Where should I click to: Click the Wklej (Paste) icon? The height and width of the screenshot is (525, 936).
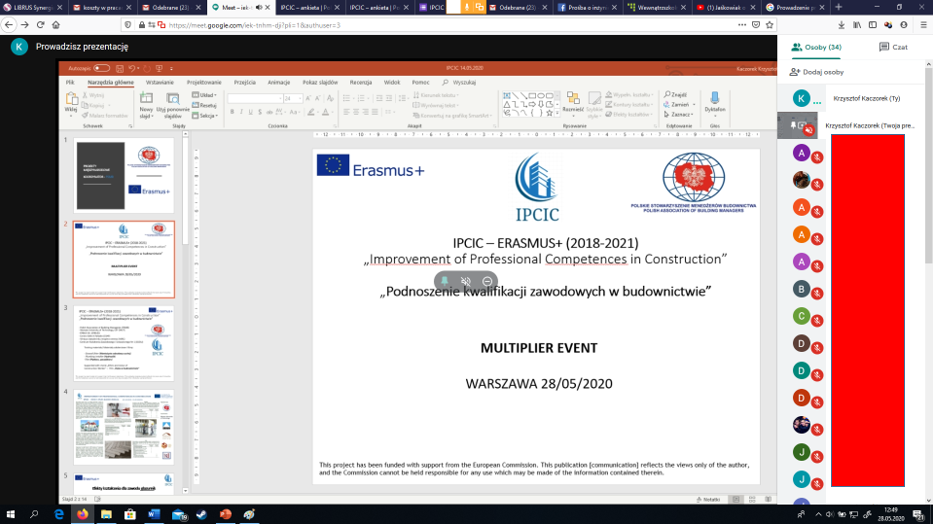71,99
